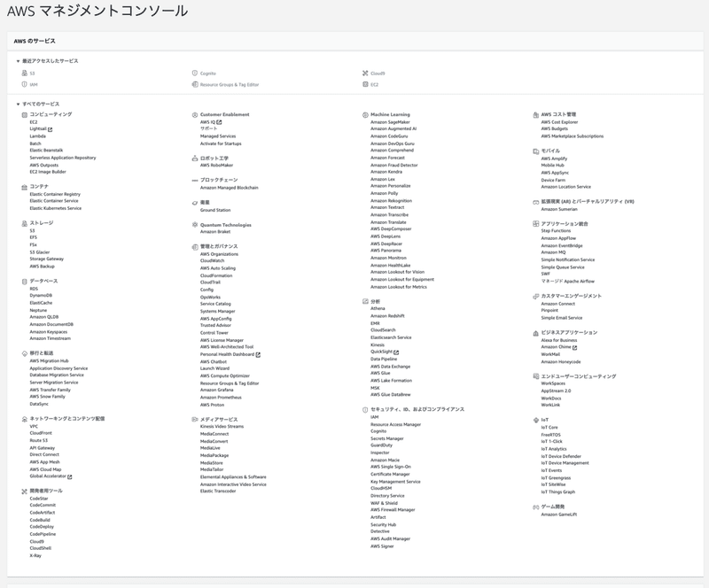The height and width of the screenshot is (588, 709).
Task: Click the ネットワーキングとコンテンツ配信 category icon
Action: pos(25,419)
